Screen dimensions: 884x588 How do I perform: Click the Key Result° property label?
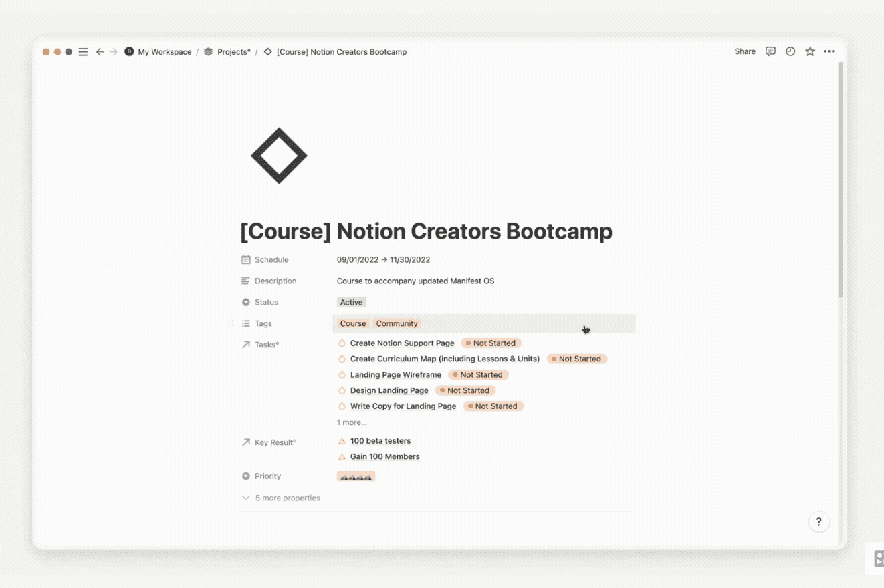coord(275,442)
